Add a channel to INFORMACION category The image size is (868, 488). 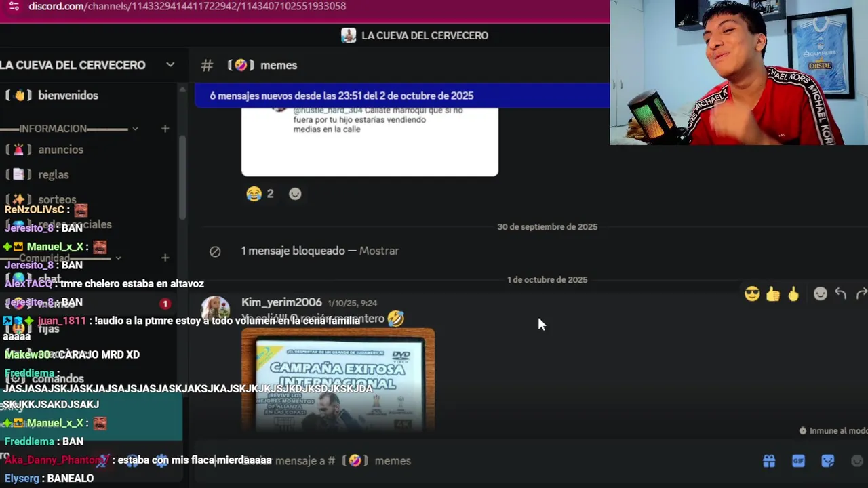pyautogui.click(x=165, y=129)
